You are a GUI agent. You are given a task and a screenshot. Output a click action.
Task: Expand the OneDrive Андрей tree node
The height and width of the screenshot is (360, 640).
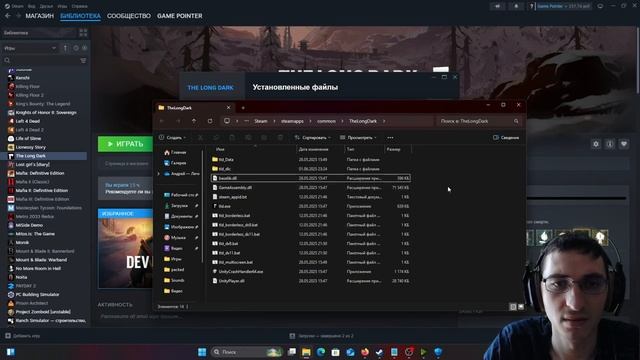159,174
